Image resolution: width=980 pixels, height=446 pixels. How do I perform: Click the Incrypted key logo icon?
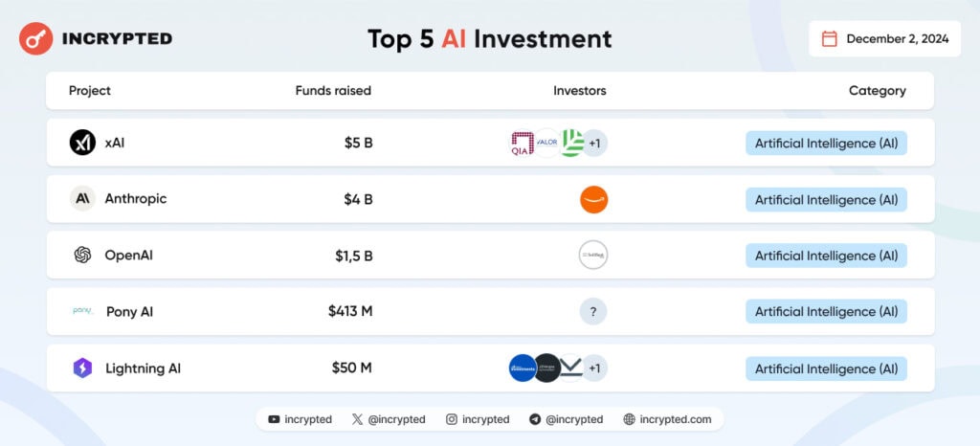tap(36, 38)
